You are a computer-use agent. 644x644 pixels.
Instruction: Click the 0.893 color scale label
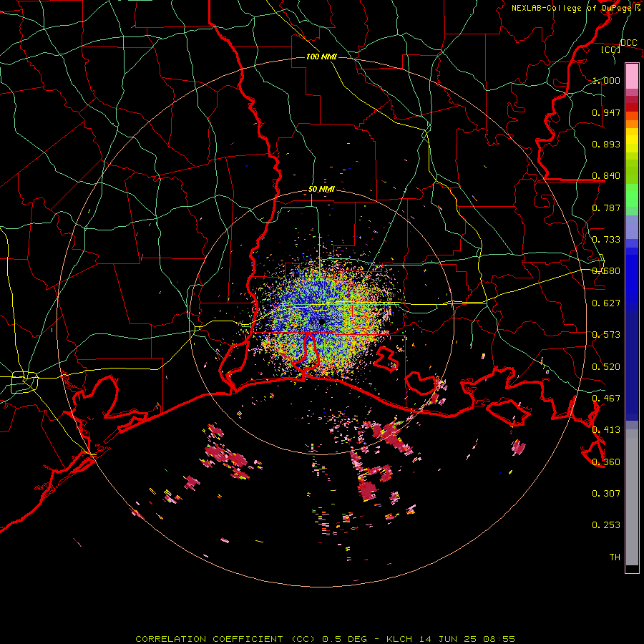(x=606, y=144)
